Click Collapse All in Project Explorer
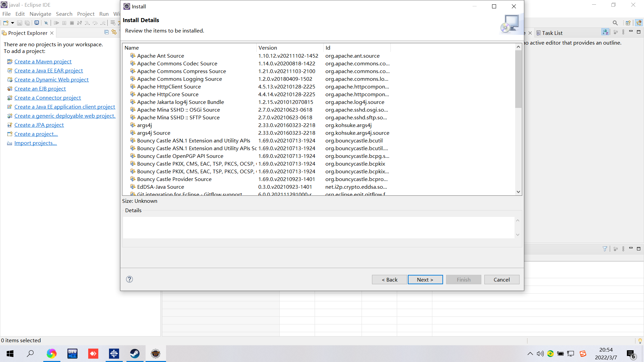The height and width of the screenshot is (362, 644). (106, 33)
